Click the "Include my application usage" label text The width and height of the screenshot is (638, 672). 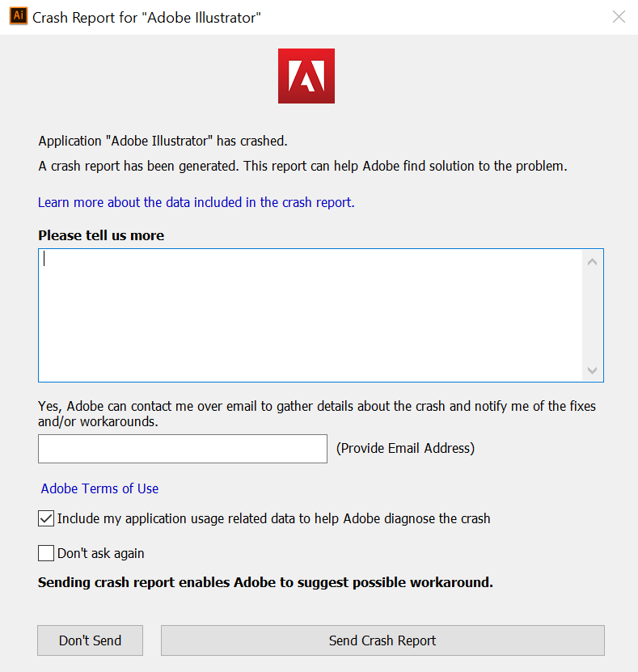point(273,518)
